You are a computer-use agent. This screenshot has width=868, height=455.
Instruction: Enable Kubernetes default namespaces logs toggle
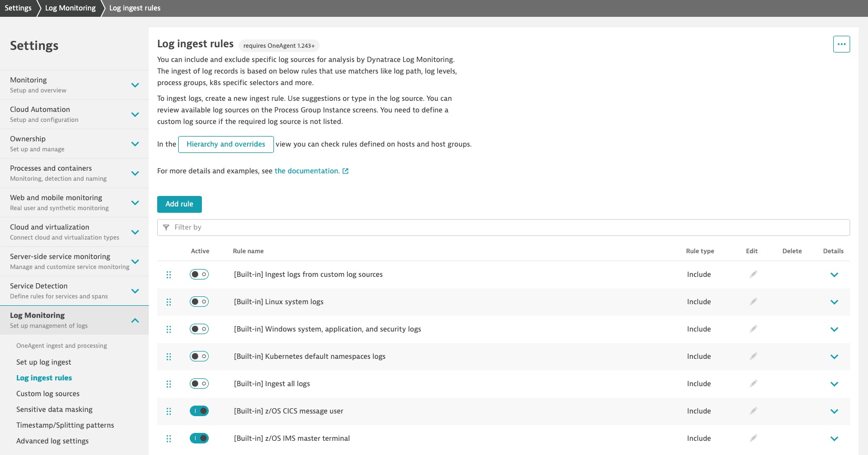point(199,356)
